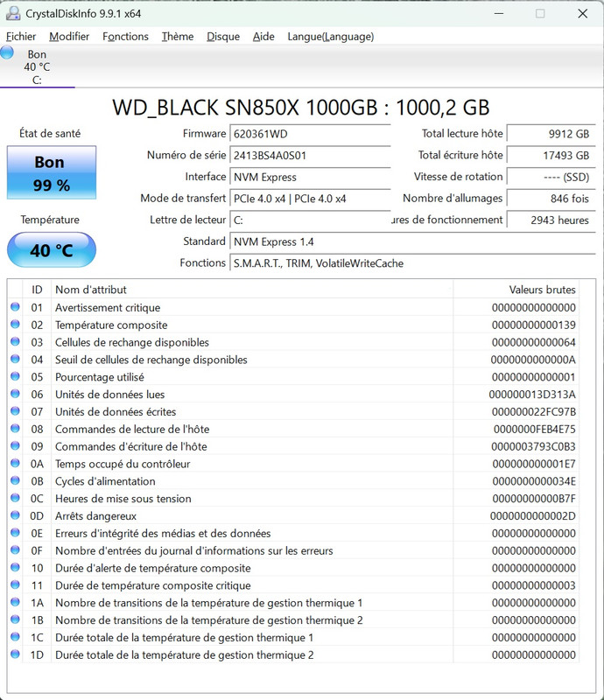Screen dimensions: 604x700
Task: Click raw value 000000022FC97B
Action: coord(534,412)
